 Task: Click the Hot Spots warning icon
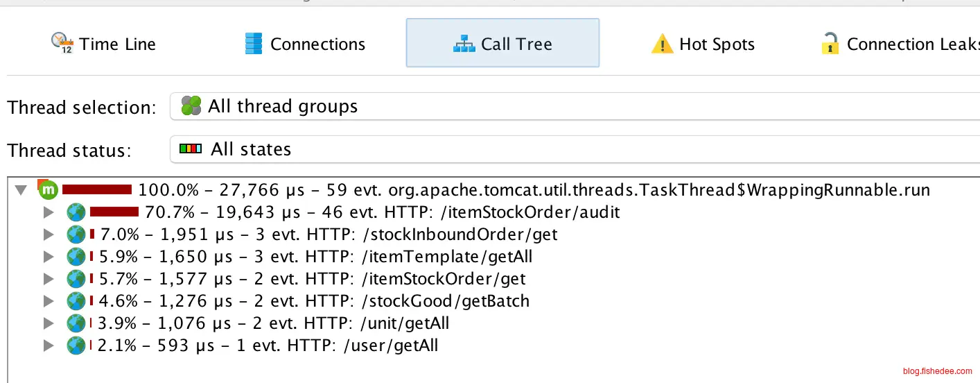[x=663, y=44]
